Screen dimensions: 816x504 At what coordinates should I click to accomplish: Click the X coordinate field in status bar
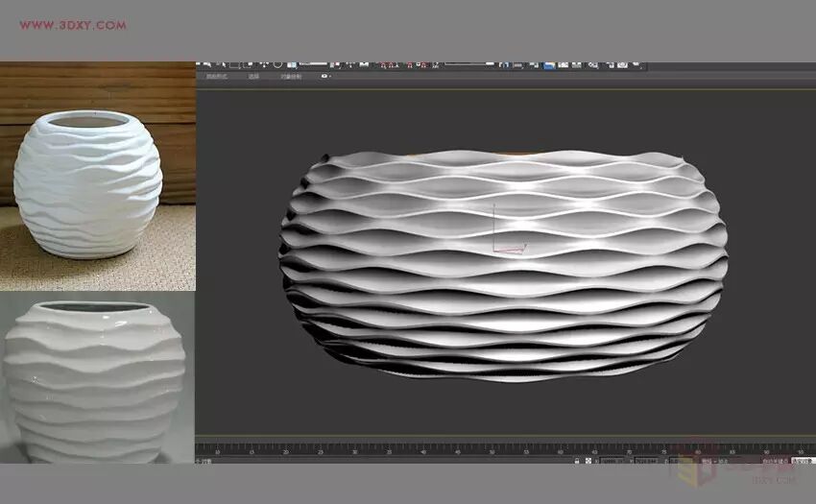pyautogui.click(x=612, y=461)
